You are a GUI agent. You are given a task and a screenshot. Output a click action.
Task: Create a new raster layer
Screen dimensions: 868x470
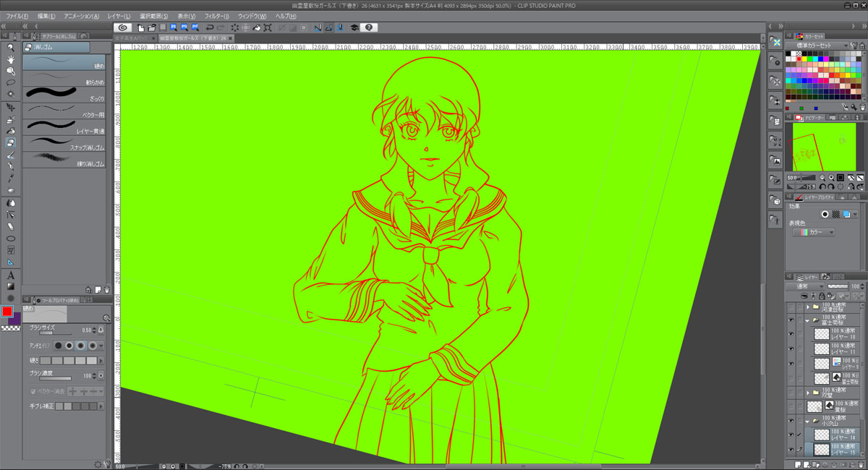798,463
